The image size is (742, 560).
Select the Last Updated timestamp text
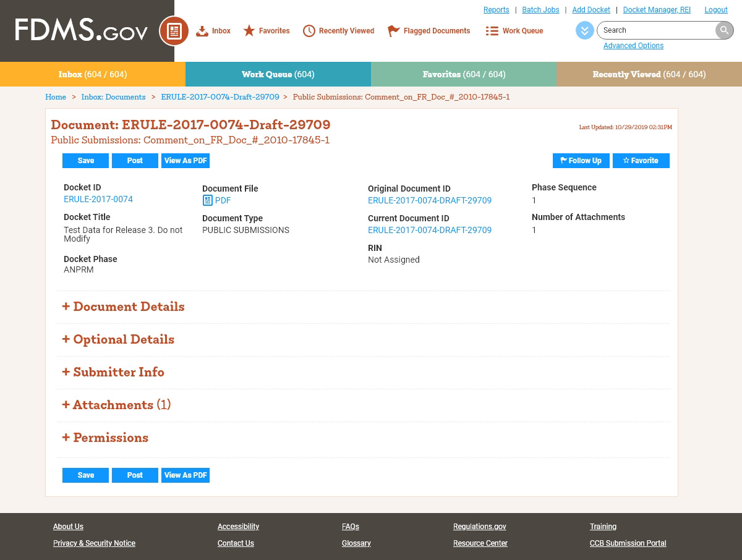tap(626, 127)
